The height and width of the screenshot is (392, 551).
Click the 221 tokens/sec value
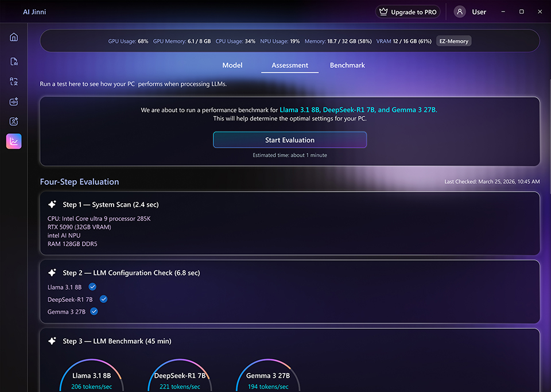pos(180,387)
